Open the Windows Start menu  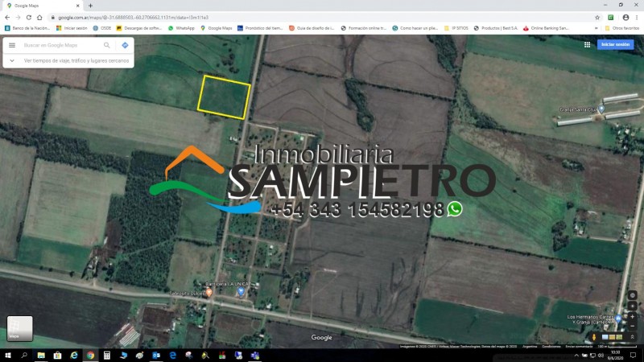7,356
